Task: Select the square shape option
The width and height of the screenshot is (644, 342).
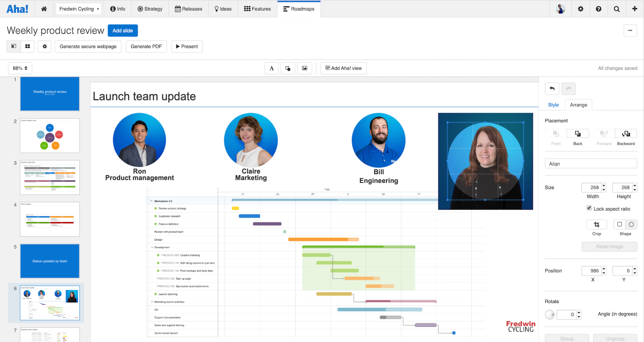Action: click(619, 225)
